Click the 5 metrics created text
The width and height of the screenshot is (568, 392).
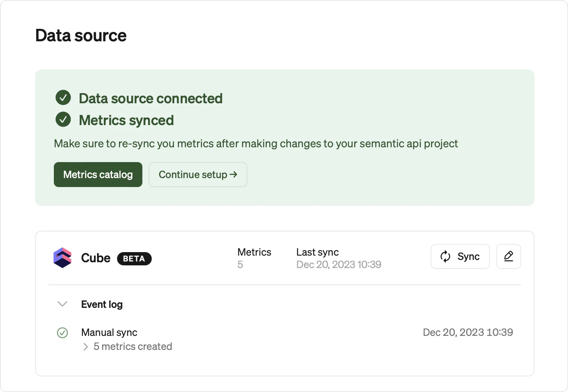(133, 346)
